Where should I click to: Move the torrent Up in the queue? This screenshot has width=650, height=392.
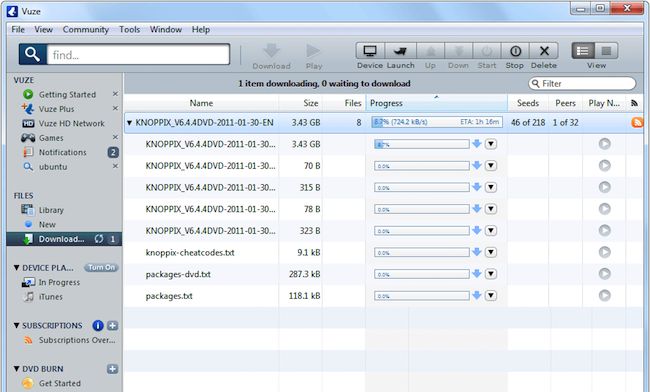pos(430,51)
